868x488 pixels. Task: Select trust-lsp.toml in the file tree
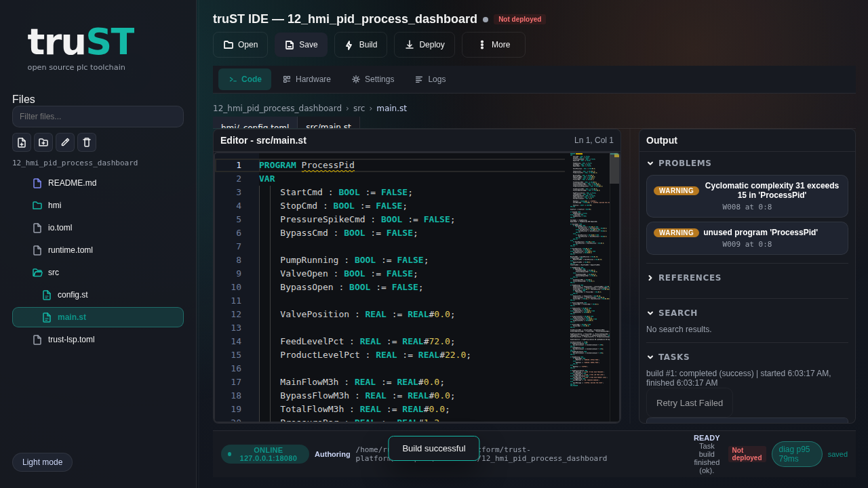point(71,340)
